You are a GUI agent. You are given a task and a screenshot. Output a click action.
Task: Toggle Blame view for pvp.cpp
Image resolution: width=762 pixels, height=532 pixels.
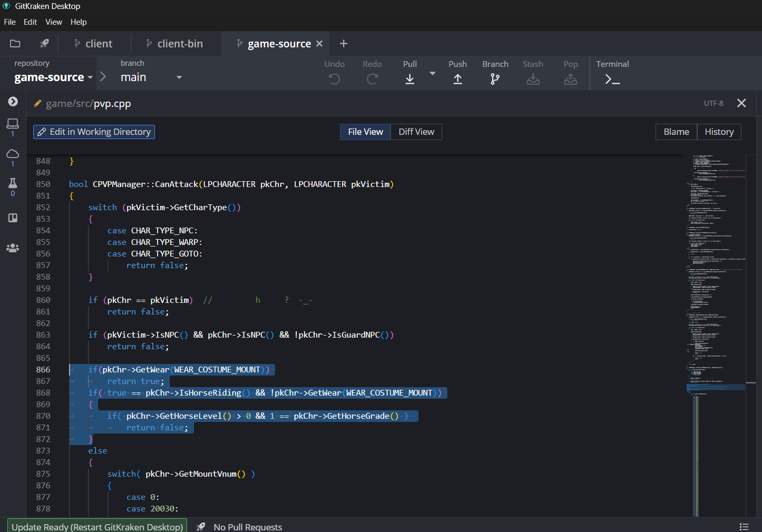[x=676, y=132]
